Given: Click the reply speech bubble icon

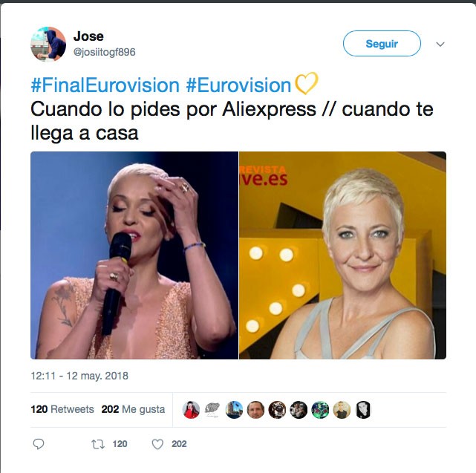Looking at the screenshot, I should tap(39, 444).
